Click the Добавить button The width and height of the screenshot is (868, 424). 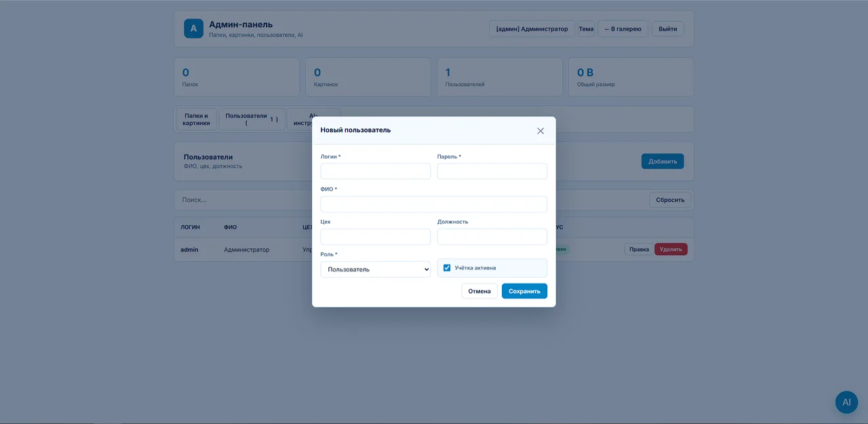tap(663, 161)
